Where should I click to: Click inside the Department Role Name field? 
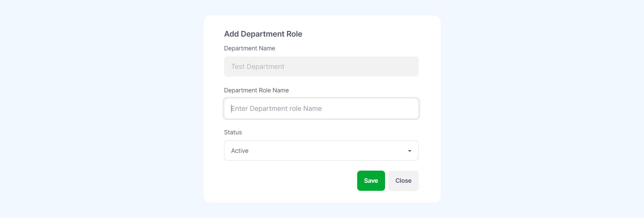coord(321,108)
